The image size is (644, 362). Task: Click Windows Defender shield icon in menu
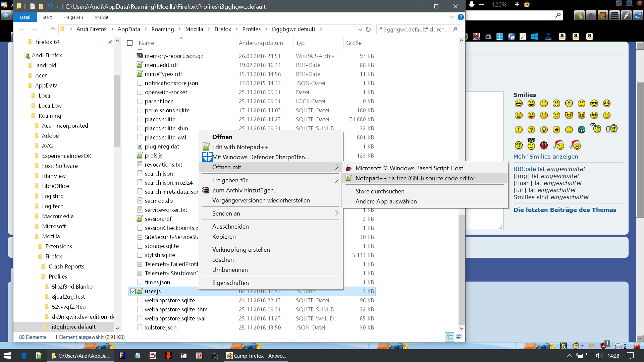click(207, 157)
